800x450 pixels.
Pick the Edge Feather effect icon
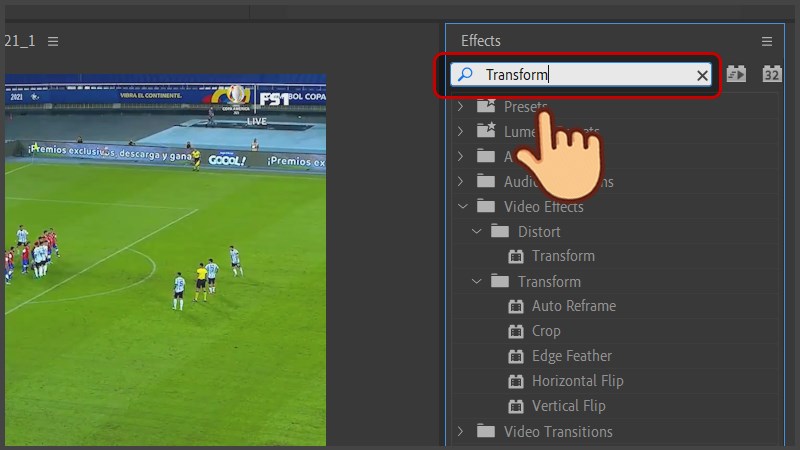click(x=516, y=356)
